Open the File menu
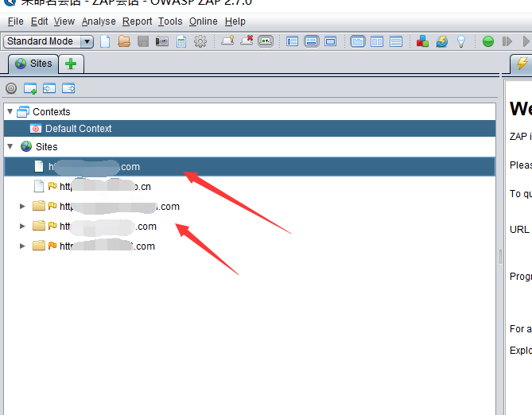The image size is (532, 415). [x=16, y=21]
